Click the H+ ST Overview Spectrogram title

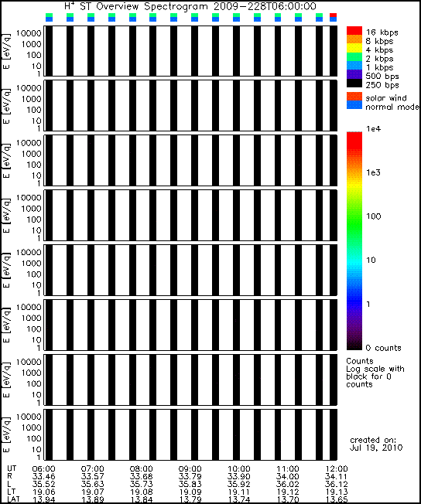(190, 6)
